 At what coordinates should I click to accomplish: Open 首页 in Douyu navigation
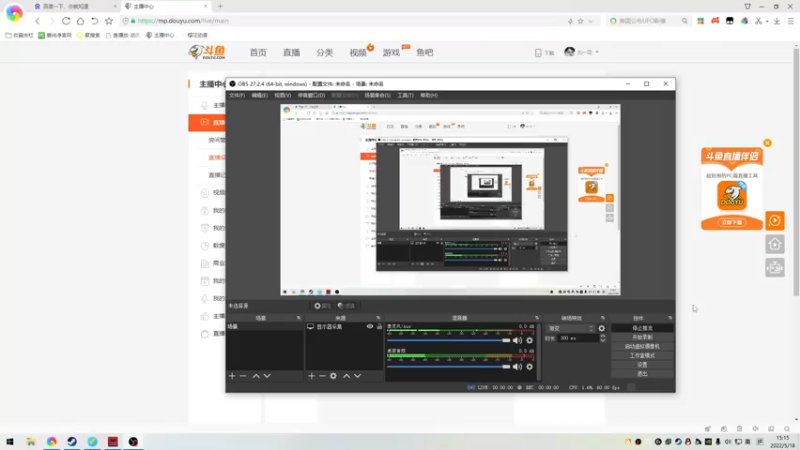258,53
